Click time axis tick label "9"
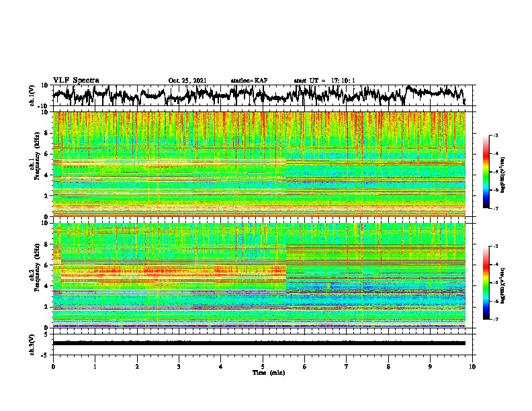Screen dimensions: 532x411 pos(430,367)
